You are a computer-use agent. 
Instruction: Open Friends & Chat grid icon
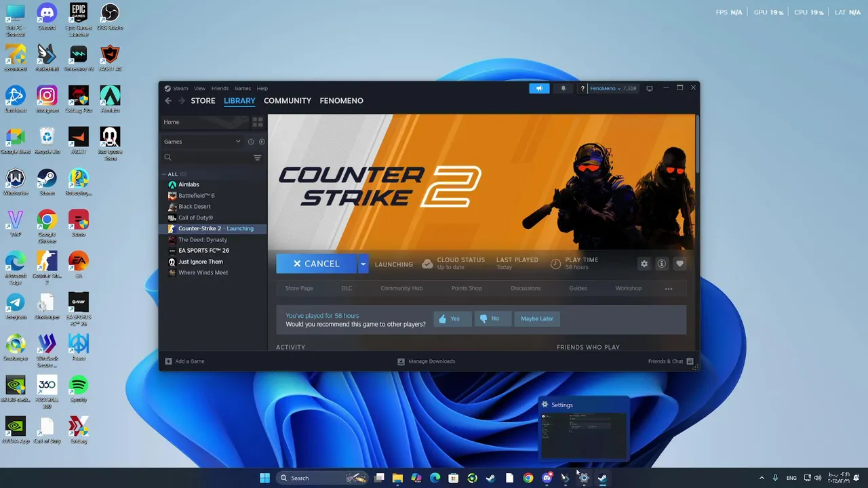(690, 361)
